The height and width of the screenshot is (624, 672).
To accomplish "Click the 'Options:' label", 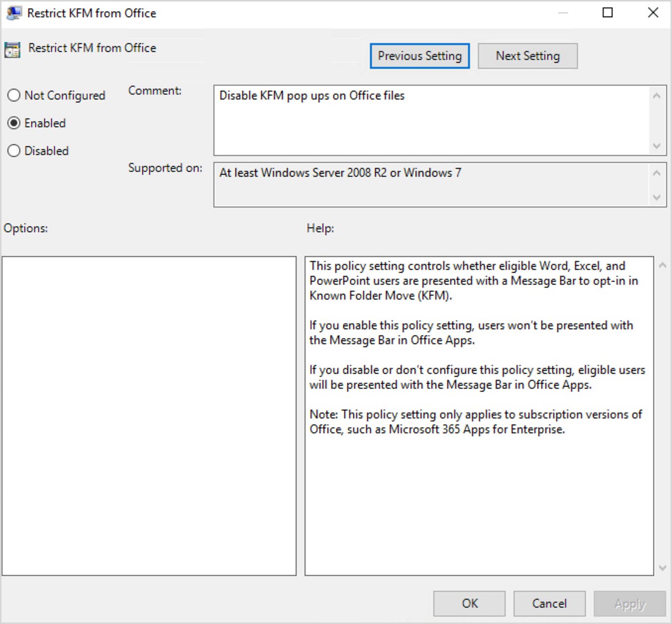I will point(26,228).
